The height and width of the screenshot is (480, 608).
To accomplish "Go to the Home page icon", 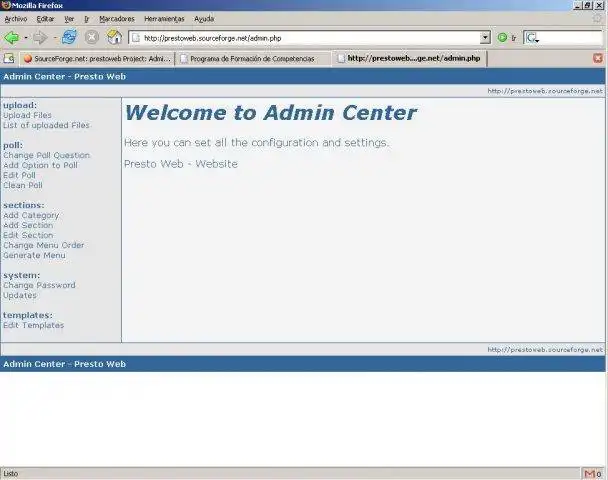I will click(x=114, y=37).
